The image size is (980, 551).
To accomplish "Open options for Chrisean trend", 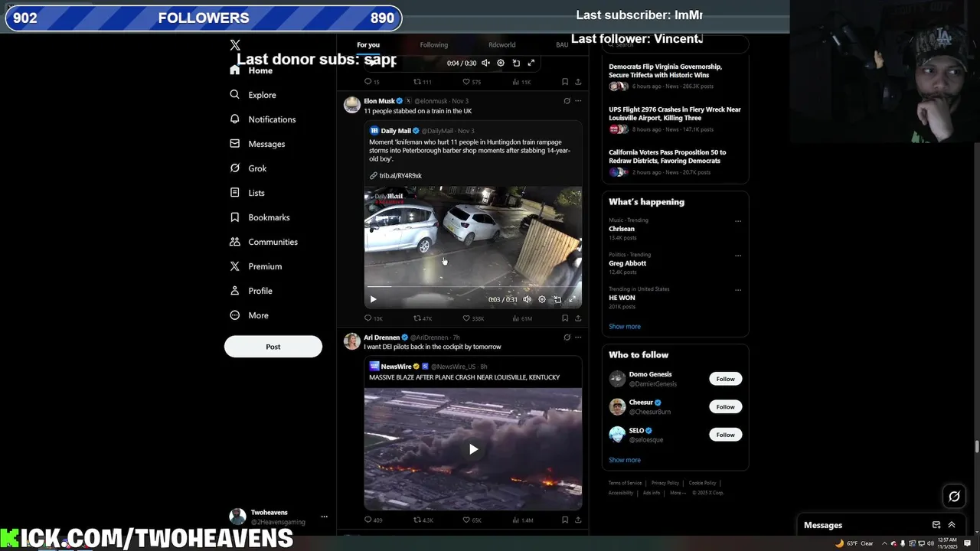I will point(738,221).
